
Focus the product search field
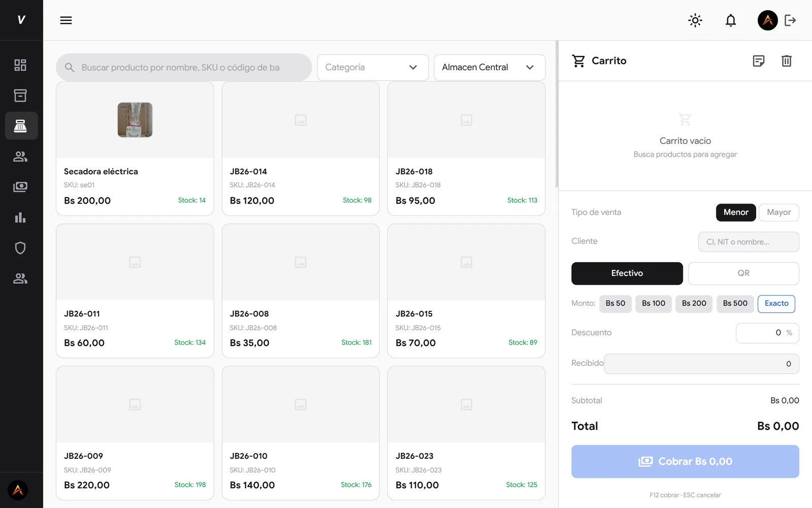[x=184, y=68]
